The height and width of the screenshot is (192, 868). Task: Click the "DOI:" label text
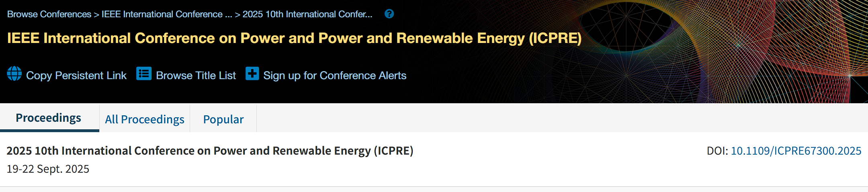click(717, 151)
